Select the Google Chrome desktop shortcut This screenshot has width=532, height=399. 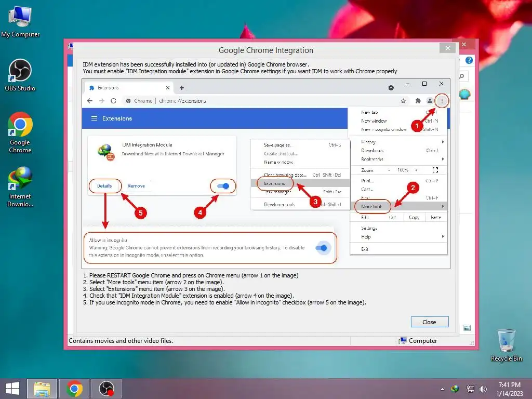click(20, 132)
